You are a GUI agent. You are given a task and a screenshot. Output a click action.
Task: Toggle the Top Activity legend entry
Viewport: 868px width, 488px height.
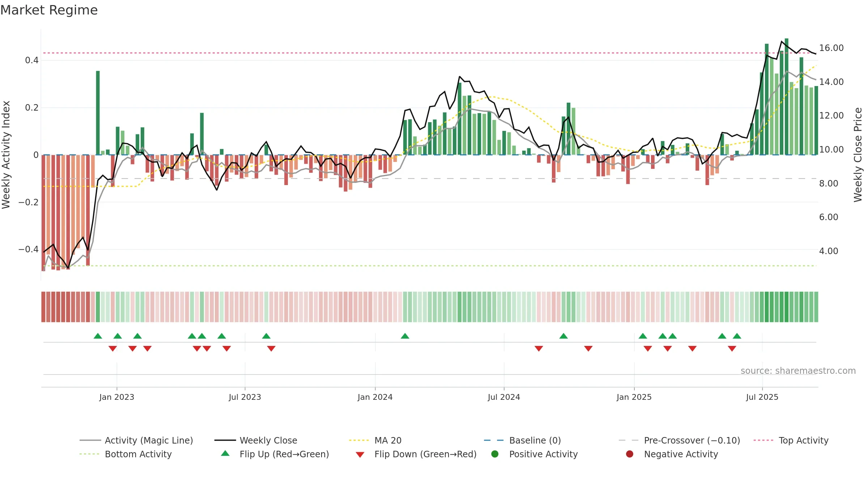(x=791, y=440)
